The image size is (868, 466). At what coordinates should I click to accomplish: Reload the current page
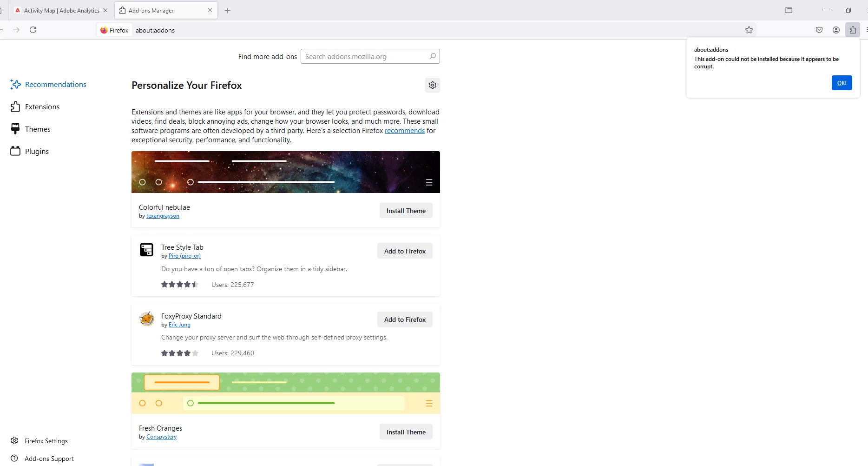pos(33,30)
